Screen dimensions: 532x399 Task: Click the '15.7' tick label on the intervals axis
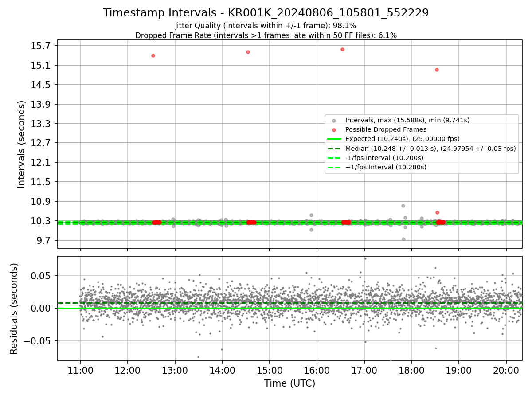pos(42,46)
